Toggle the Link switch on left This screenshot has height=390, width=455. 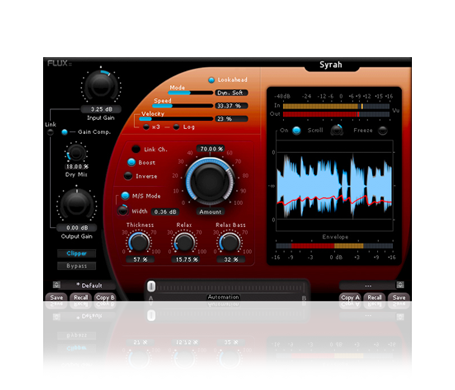click(50, 132)
